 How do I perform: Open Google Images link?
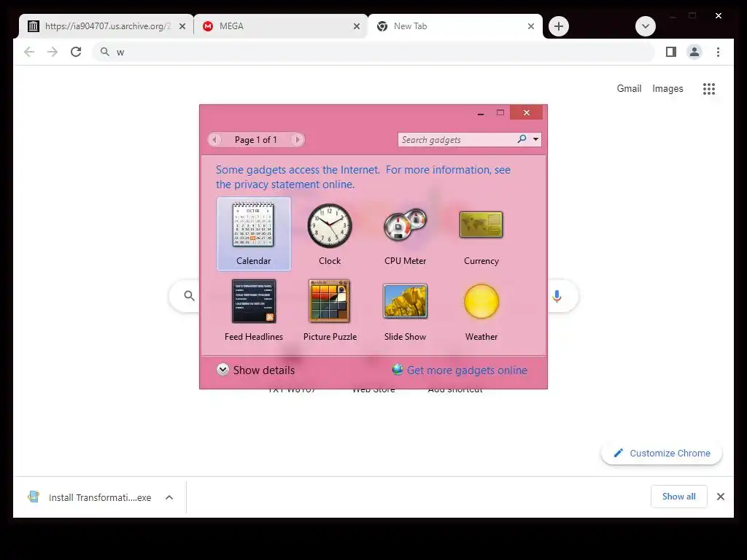click(667, 88)
